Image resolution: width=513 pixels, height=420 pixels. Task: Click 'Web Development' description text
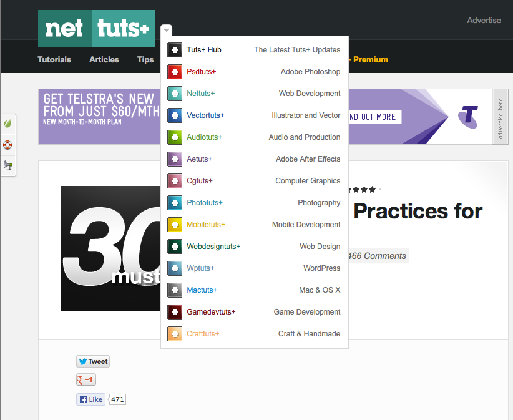pyautogui.click(x=310, y=94)
